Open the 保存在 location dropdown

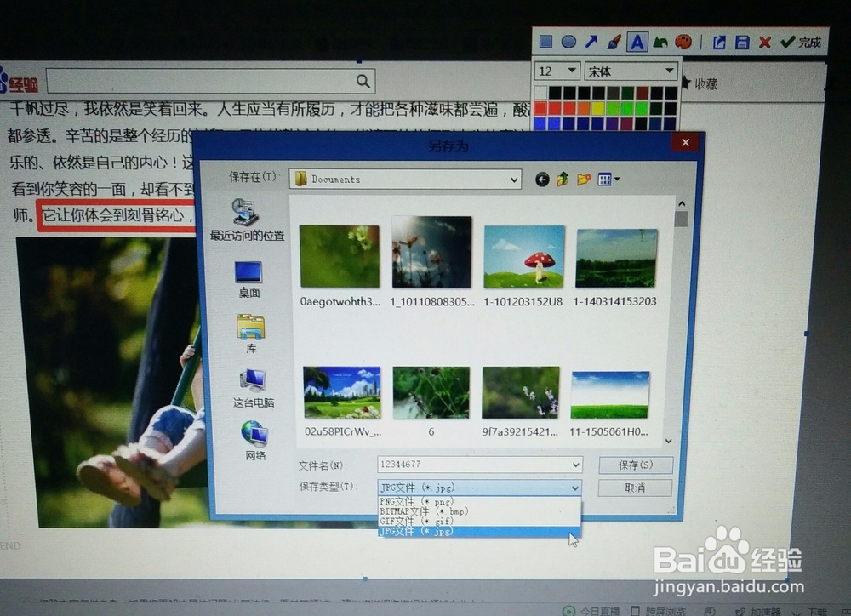(x=514, y=179)
